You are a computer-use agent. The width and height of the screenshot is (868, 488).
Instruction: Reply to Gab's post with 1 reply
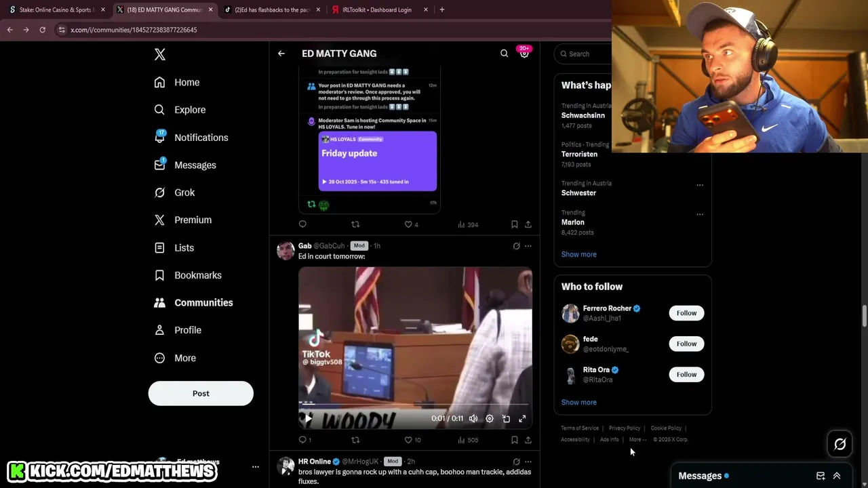pyautogui.click(x=305, y=440)
